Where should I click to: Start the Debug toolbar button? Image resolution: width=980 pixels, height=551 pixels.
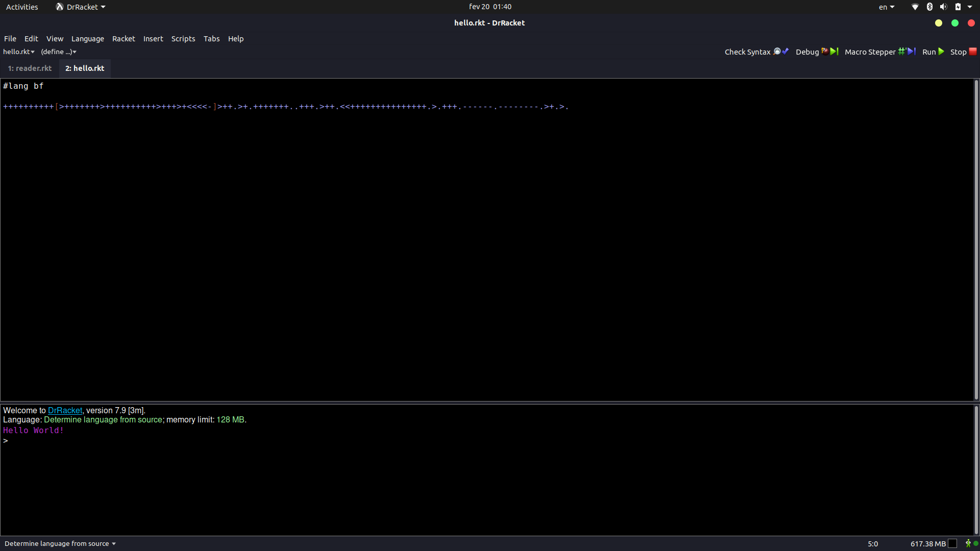click(x=817, y=52)
